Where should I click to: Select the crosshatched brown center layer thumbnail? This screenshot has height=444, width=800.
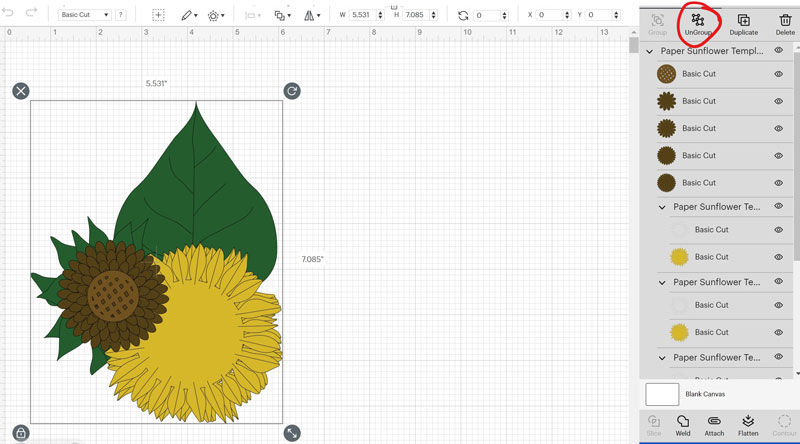pos(666,74)
